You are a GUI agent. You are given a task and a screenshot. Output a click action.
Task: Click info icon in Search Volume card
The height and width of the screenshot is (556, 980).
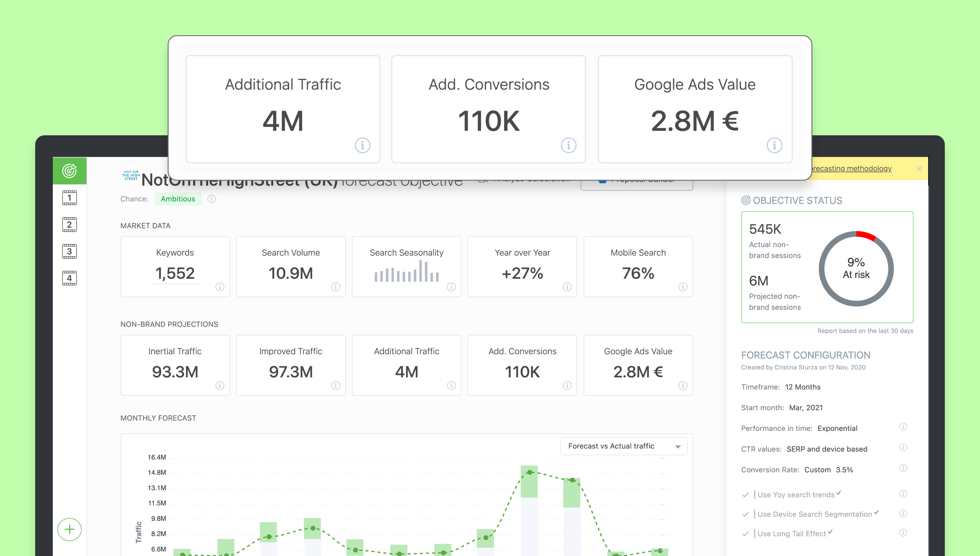[335, 287]
